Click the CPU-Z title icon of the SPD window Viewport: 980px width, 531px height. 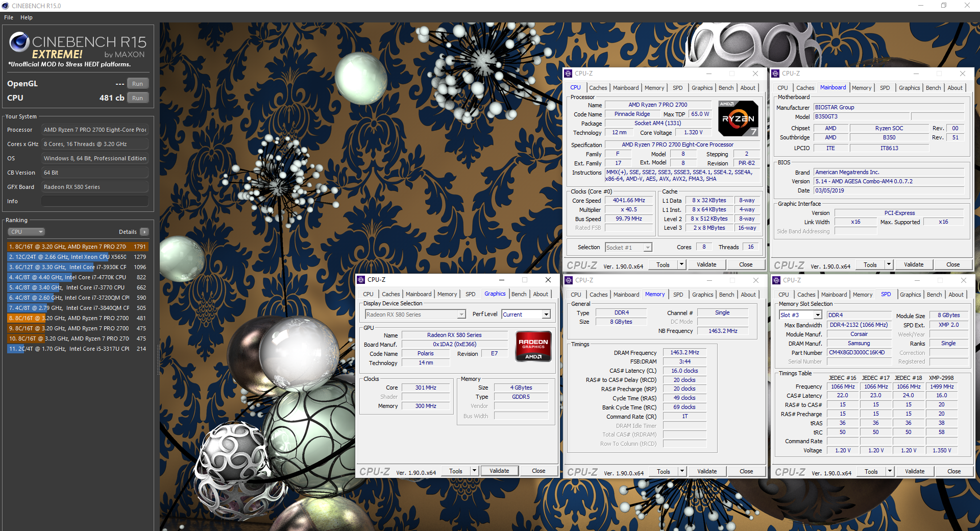[x=776, y=280]
